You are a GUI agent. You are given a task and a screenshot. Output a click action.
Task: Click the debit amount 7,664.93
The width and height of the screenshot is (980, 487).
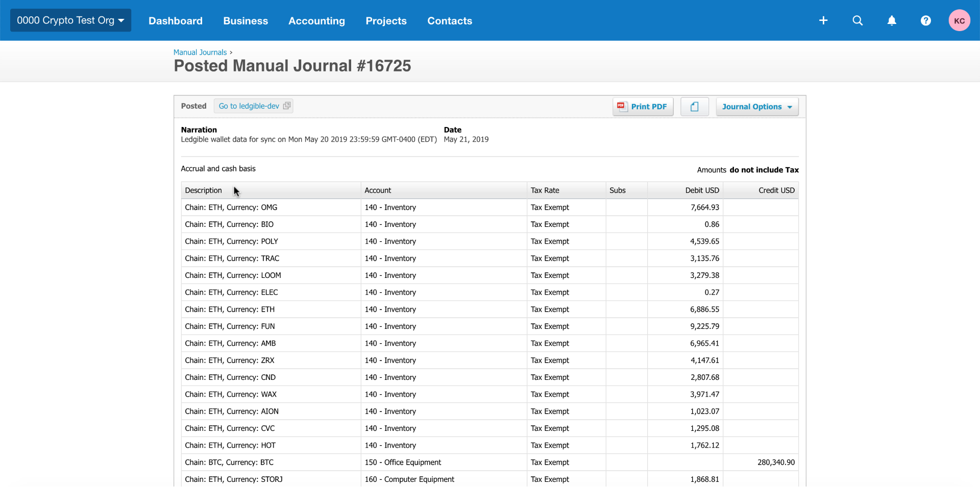coord(705,208)
